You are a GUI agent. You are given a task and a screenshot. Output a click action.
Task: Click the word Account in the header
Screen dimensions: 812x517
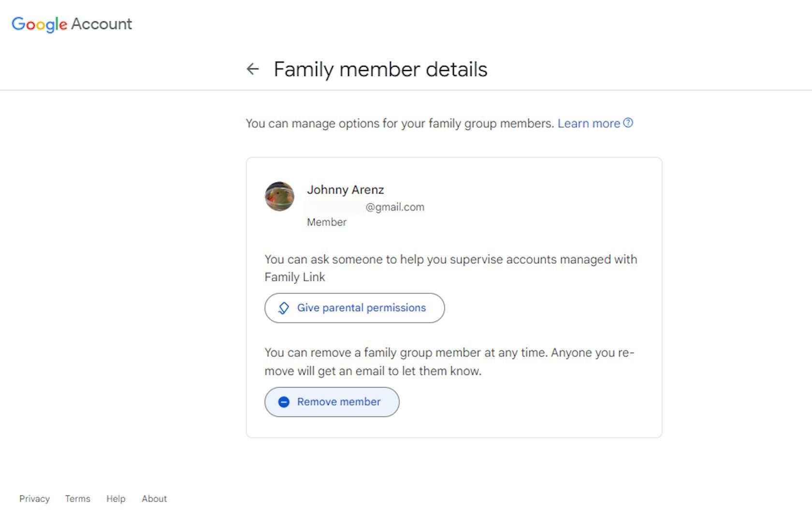click(101, 24)
